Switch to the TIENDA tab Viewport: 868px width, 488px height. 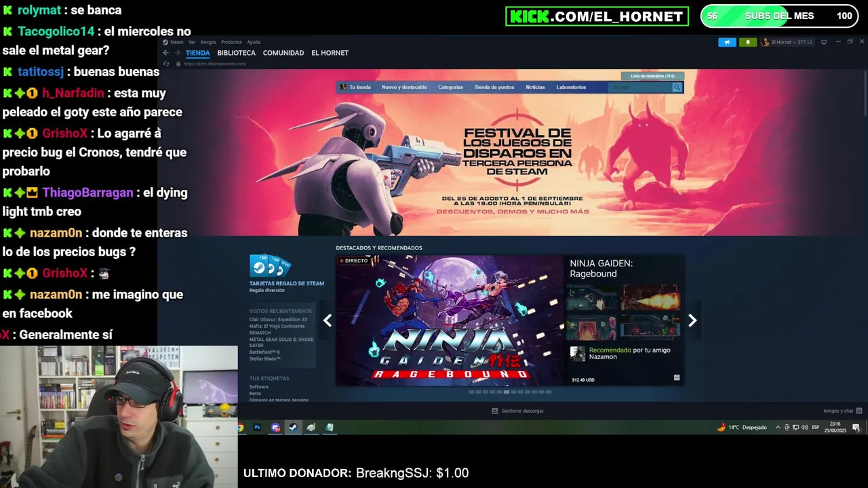point(198,53)
